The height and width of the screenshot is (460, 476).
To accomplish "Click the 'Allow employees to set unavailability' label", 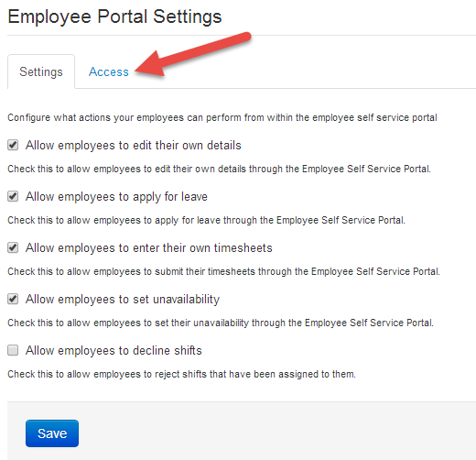I will point(123,300).
